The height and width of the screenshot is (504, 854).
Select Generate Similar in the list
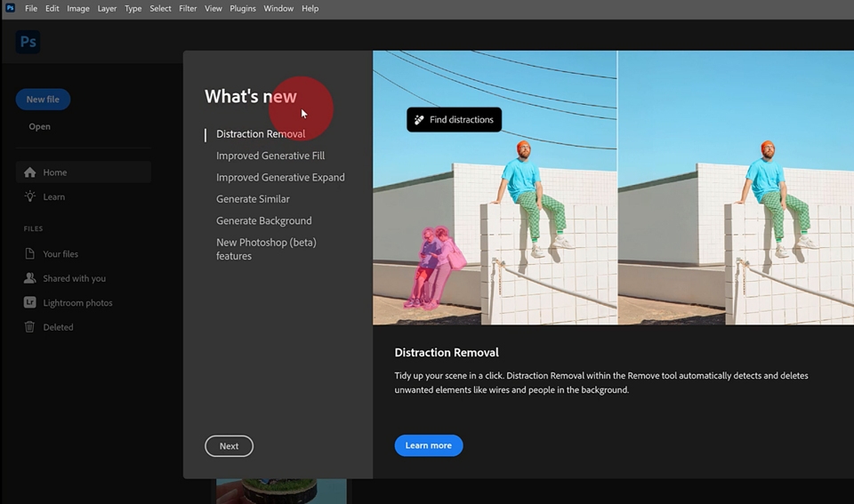(x=253, y=199)
